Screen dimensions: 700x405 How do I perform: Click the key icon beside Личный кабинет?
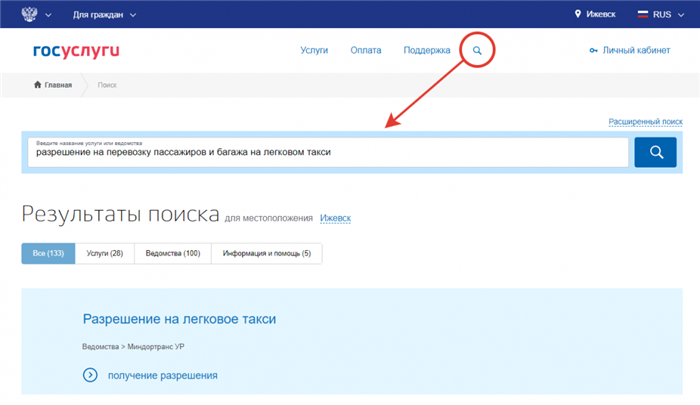coord(593,50)
